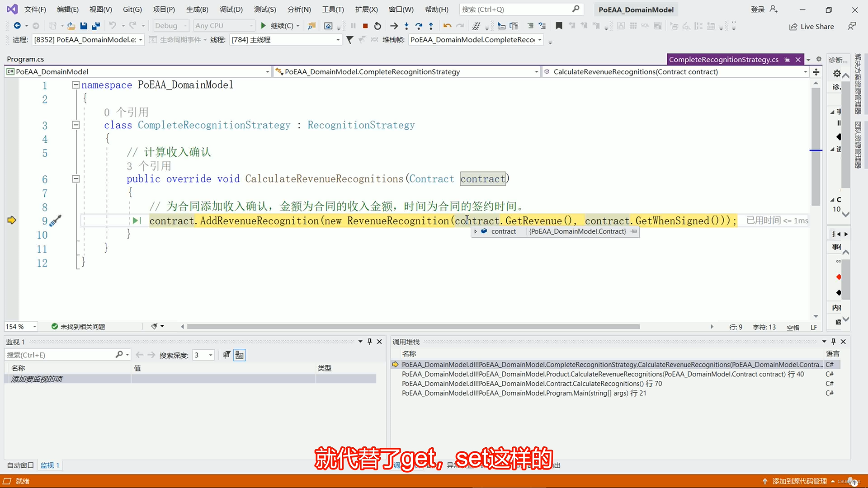Click the Restart debugging icon

tap(377, 26)
